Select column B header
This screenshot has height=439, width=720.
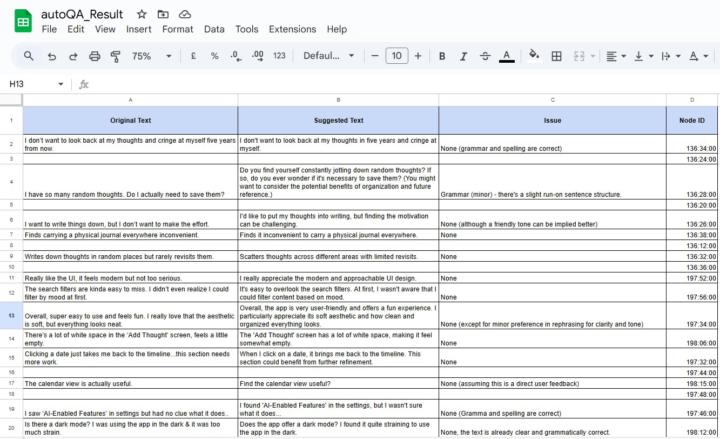[x=338, y=100]
